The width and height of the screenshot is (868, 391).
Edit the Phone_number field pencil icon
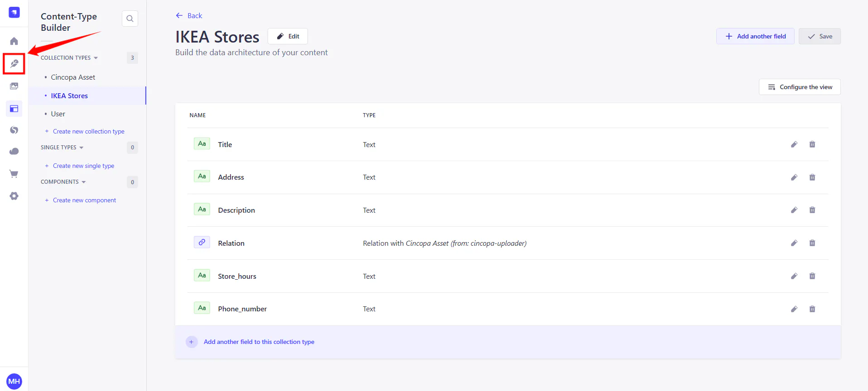[x=794, y=309]
